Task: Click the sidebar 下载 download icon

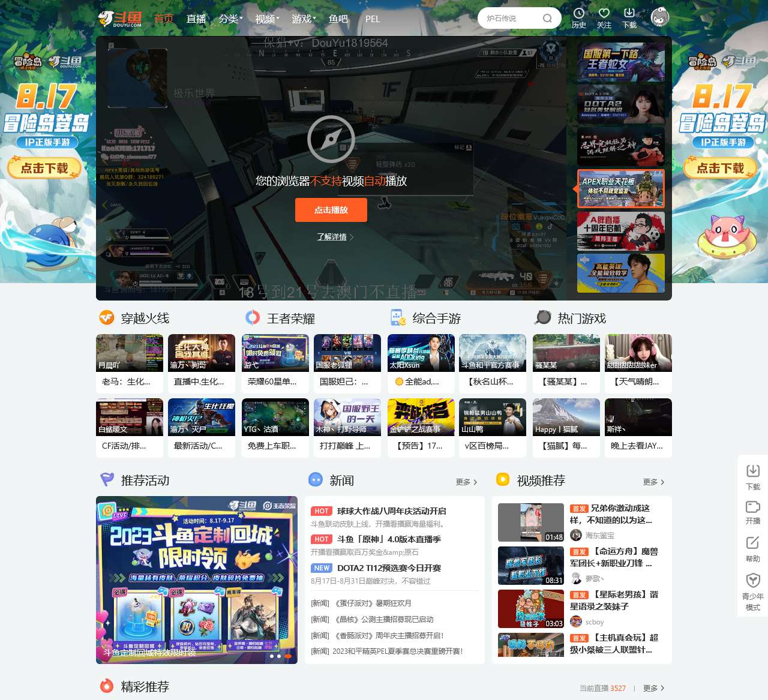Action: [753, 471]
